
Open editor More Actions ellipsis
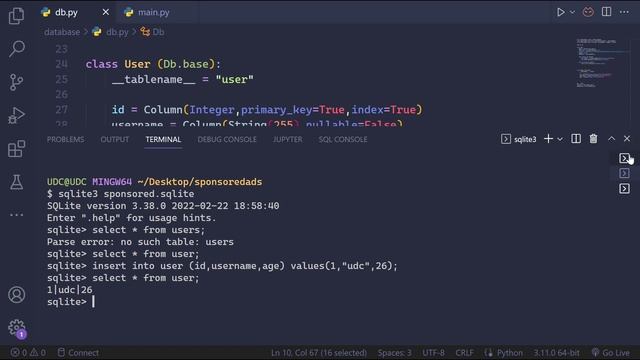(x=624, y=12)
